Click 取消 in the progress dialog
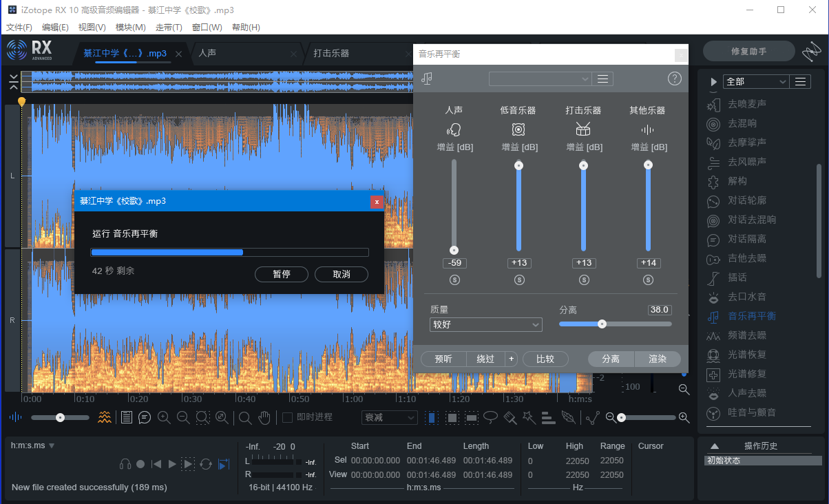The width and height of the screenshot is (829, 504). click(x=342, y=274)
